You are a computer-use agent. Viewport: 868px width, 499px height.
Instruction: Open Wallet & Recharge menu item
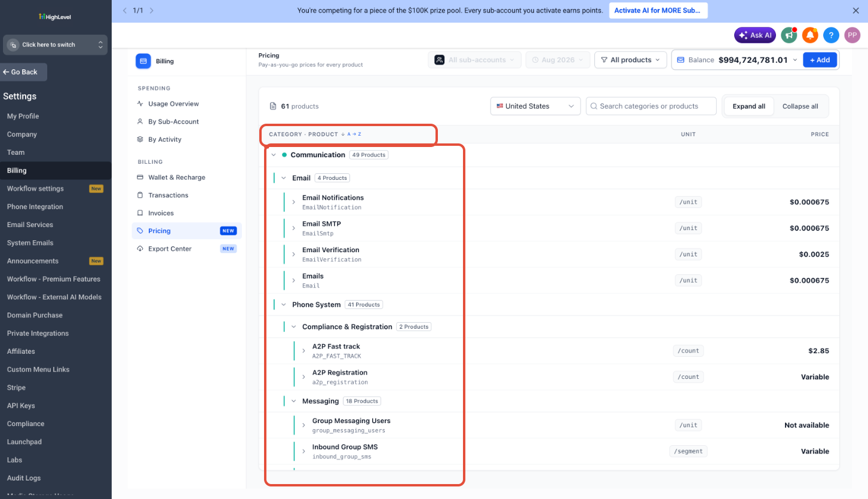click(176, 177)
